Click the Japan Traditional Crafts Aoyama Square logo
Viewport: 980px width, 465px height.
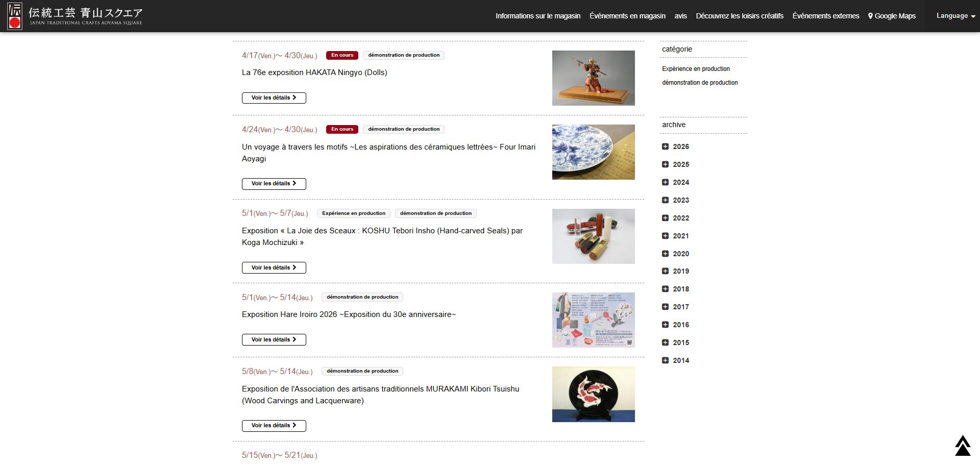tap(75, 16)
